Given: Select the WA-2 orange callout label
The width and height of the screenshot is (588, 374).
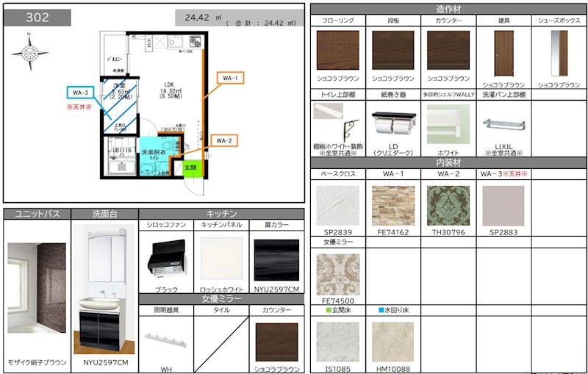Looking at the screenshot, I should [x=224, y=140].
